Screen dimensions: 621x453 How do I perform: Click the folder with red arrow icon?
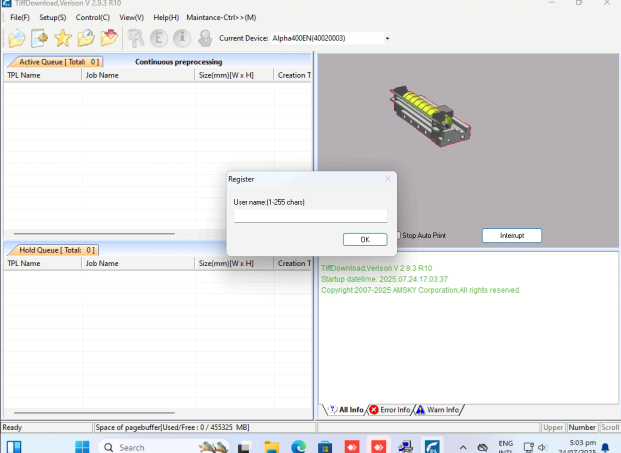109,38
